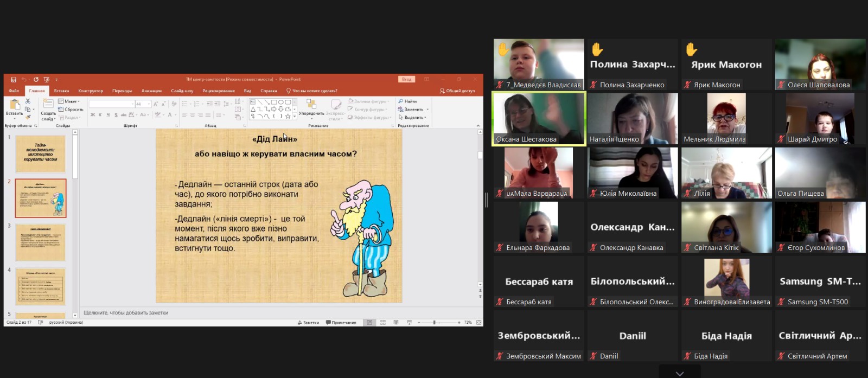Select the rectangle shape in shapes gallery
The width and height of the screenshot is (868, 378).
click(274, 102)
